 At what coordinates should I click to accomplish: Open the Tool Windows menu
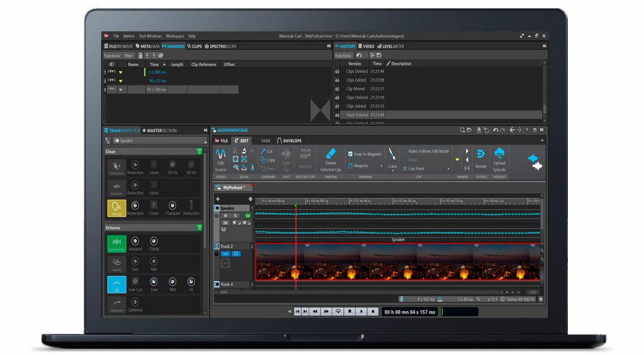click(150, 36)
